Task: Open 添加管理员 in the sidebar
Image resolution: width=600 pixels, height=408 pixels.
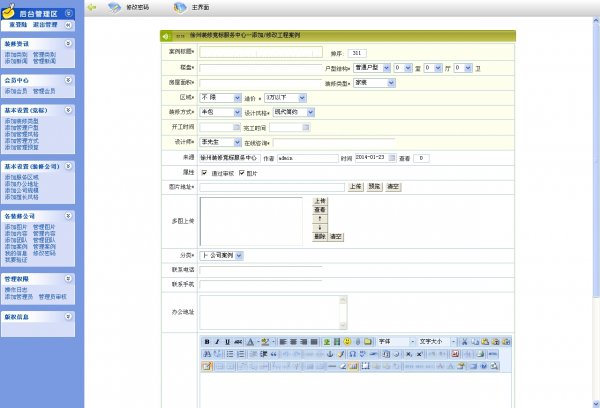Action: point(19,297)
